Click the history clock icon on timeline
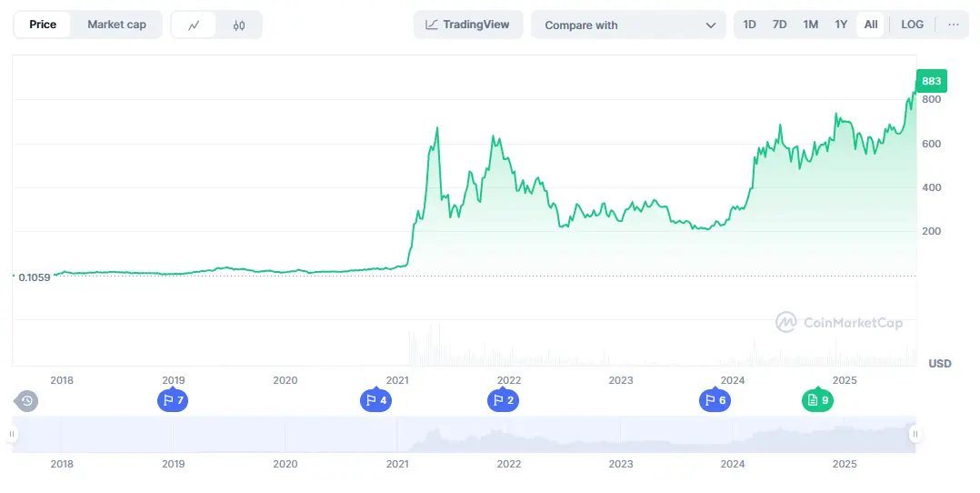 (x=26, y=400)
